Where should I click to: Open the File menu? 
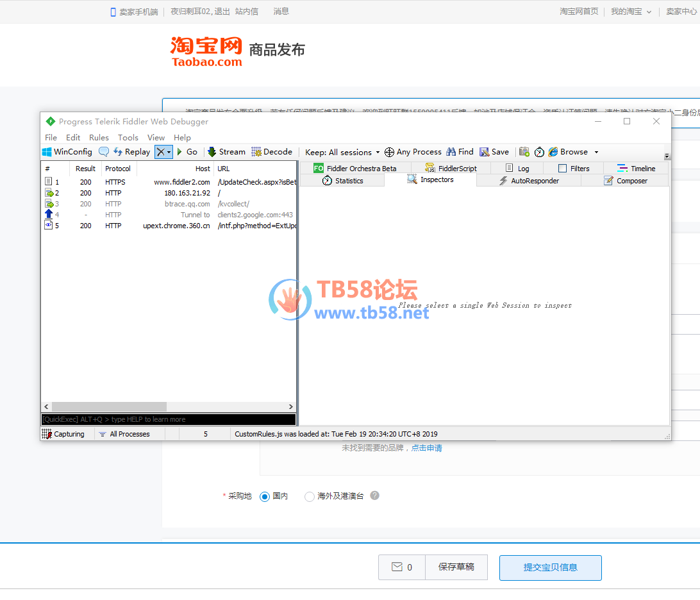51,137
